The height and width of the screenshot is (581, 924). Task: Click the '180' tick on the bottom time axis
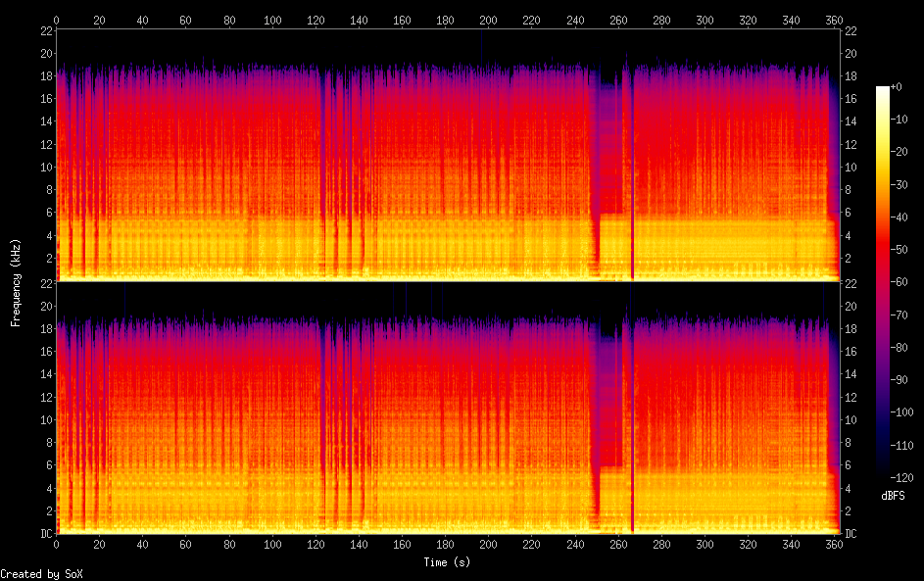tap(446, 543)
